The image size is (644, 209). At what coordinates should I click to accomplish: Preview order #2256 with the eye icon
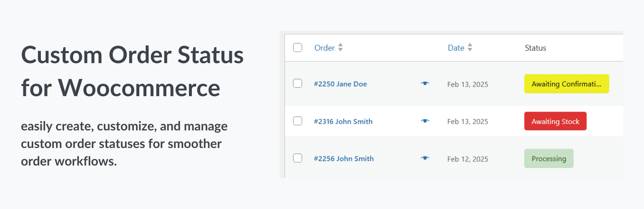point(425,158)
